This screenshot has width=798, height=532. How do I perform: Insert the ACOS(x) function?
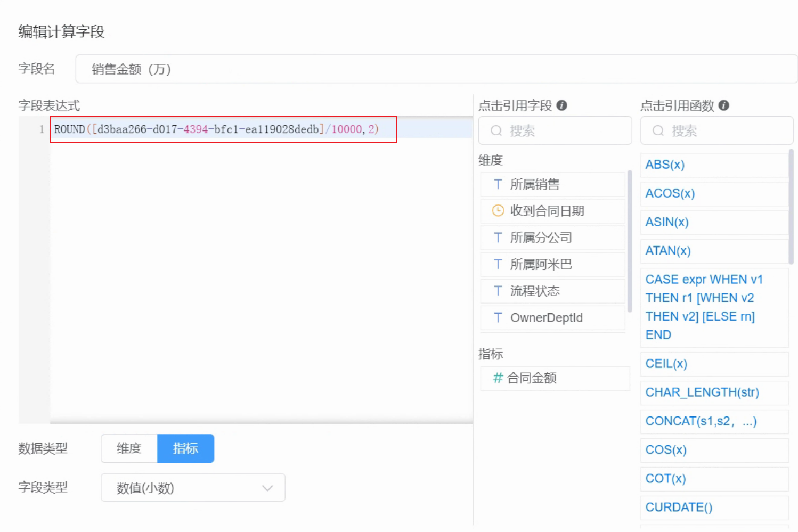(714, 193)
